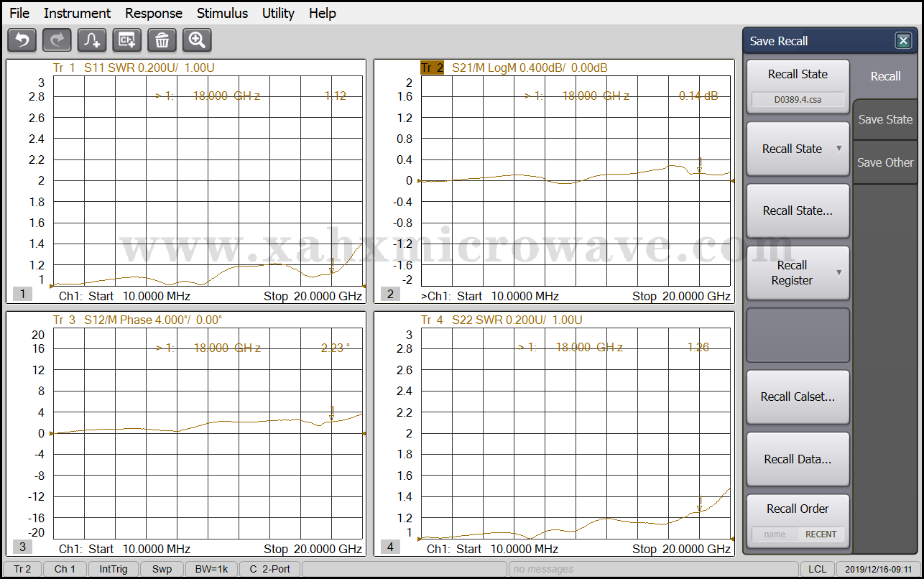
Task: Open the Utility menu
Action: [278, 13]
